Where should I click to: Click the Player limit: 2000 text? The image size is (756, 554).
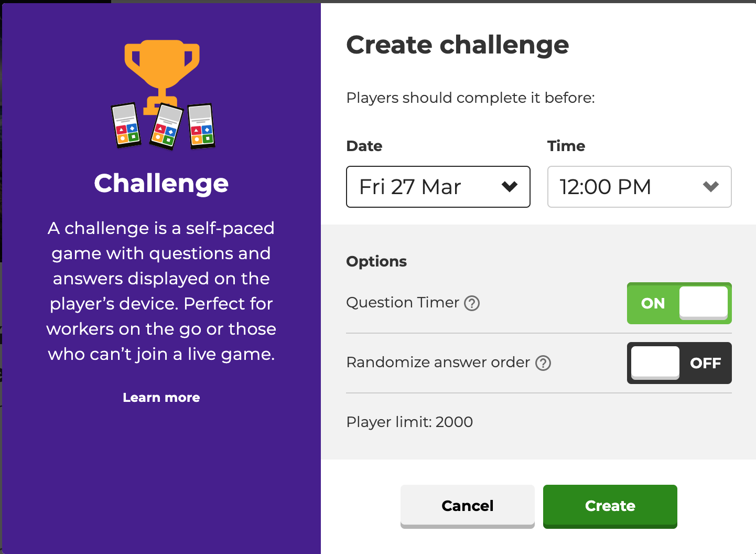[x=409, y=422]
